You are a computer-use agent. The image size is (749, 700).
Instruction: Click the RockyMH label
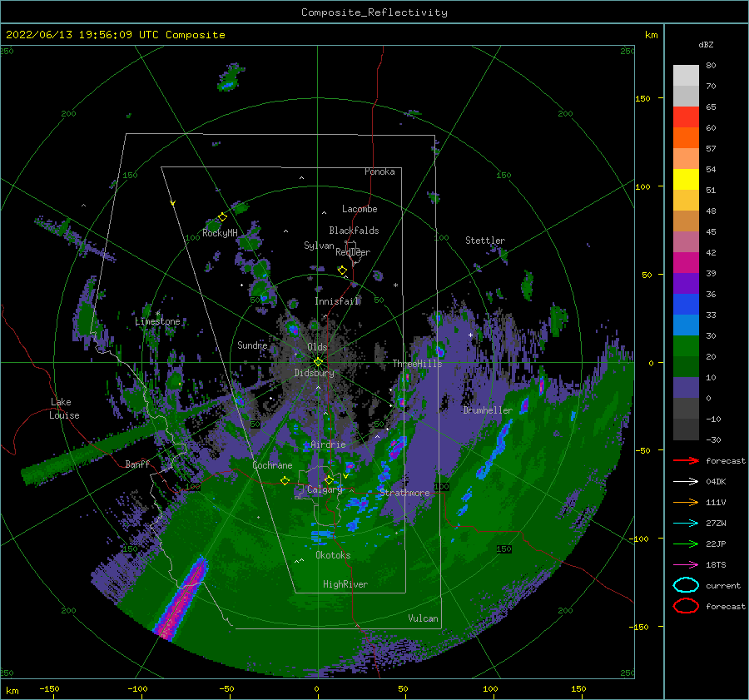220,233
